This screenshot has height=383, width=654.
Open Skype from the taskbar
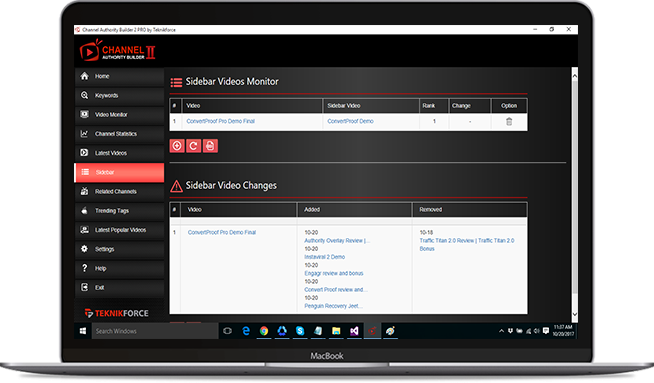pyautogui.click(x=300, y=331)
